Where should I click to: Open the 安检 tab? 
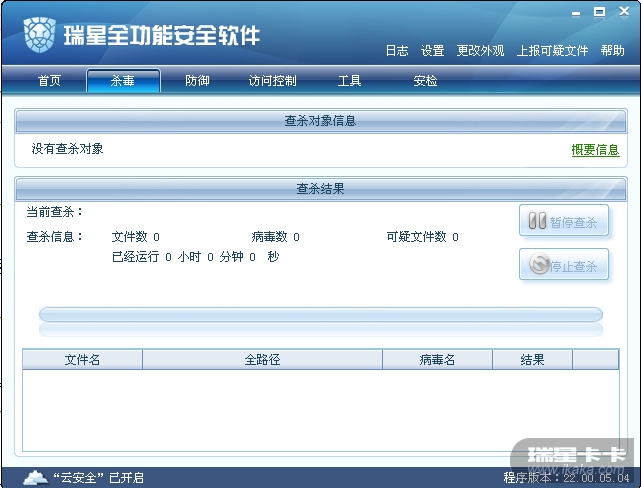pyautogui.click(x=425, y=81)
